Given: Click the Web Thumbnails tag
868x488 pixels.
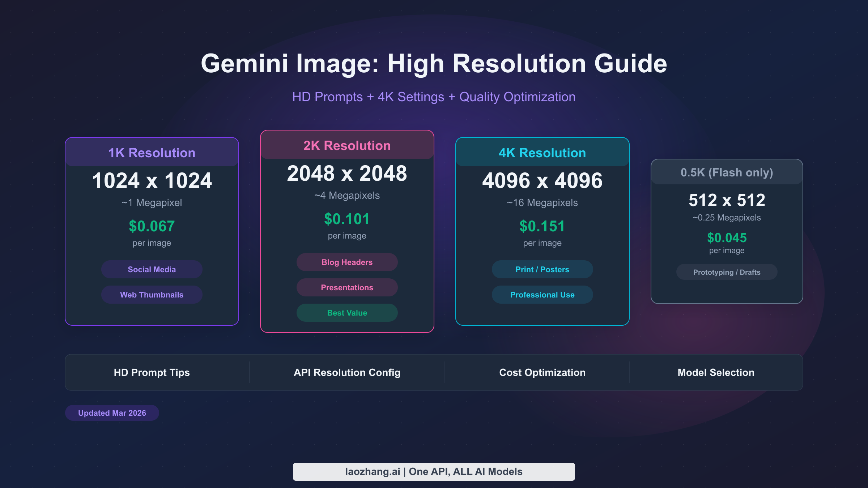Looking at the screenshot, I should (x=152, y=294).
